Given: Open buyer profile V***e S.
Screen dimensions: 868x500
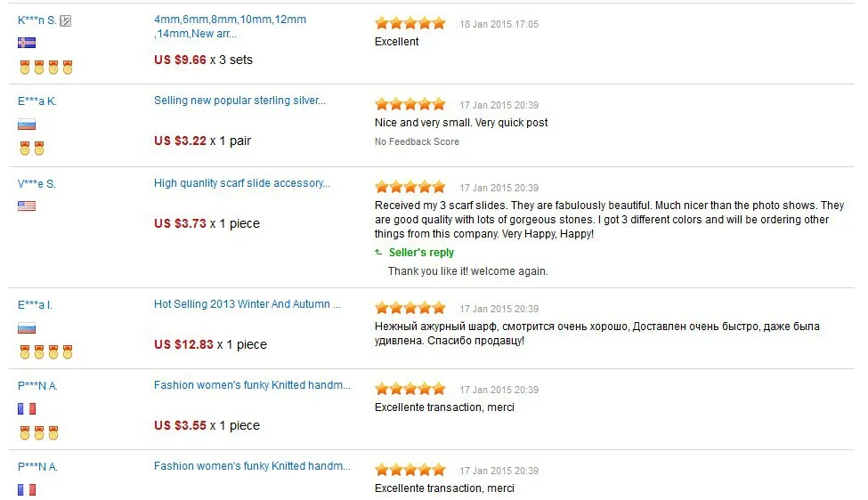Looking at the screenshot, I should [37, 183].
